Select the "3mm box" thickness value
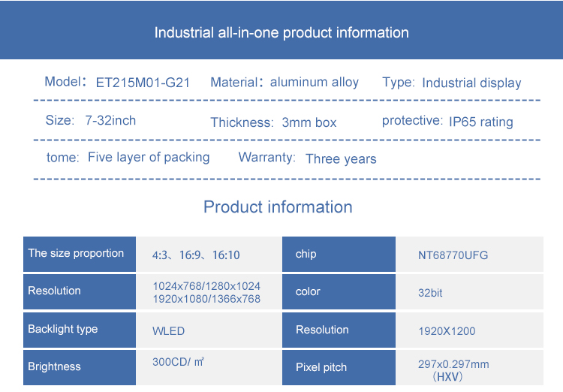Viewport: 563px width, 392px height. click(309, 122)
